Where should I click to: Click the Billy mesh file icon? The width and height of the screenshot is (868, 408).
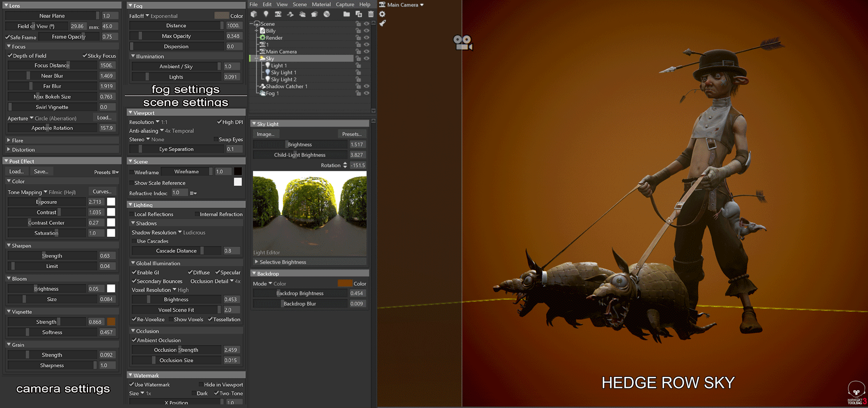(x=262, y=31)
